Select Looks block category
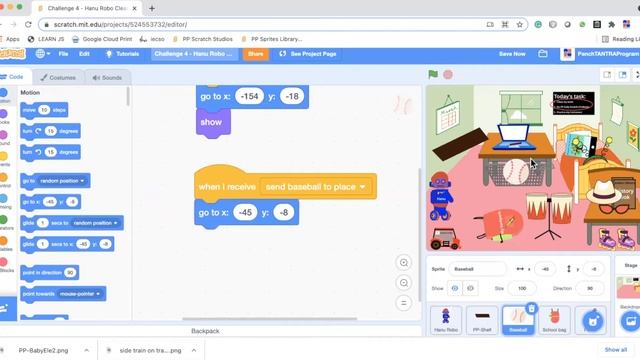The image size is (640, 360). pyautogui.click(x=4, y=117)
